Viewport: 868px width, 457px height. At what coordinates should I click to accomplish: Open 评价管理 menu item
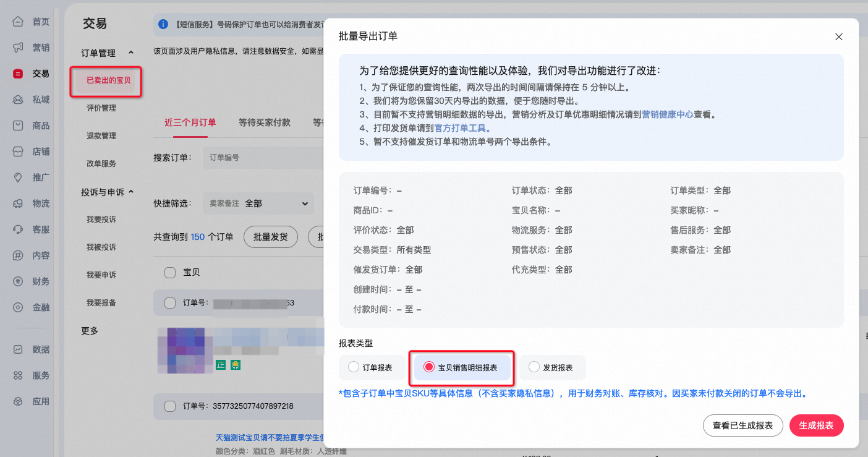[x=101, y=108]
